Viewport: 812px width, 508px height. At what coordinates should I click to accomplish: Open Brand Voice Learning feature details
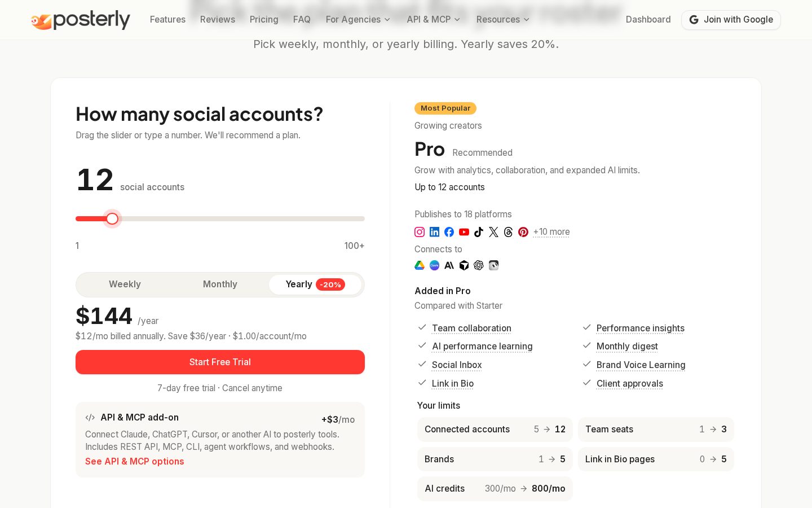coord(641,365)
